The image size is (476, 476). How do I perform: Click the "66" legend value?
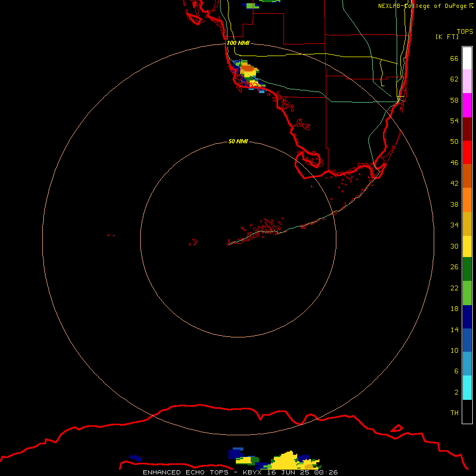(454, 59)
